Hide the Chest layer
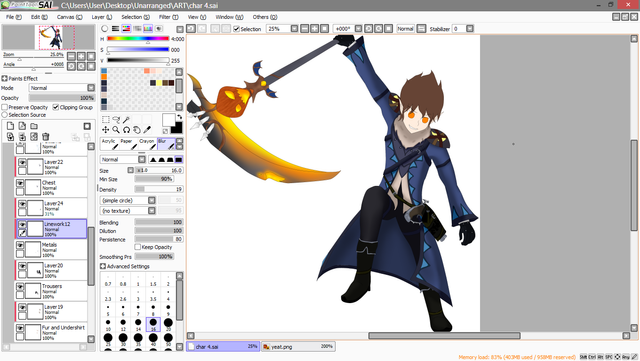This screenshot has height=361, width=640. 20,183
